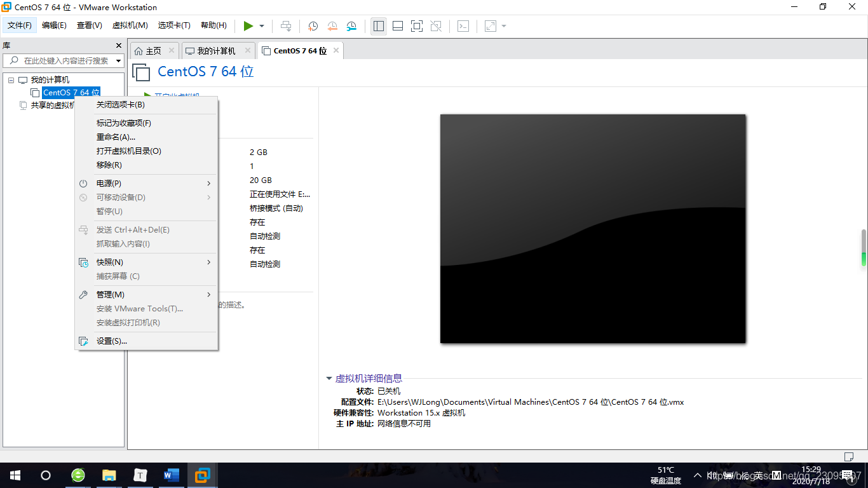The width and height of the screenshot is (868, 488).
Task: Toggle the library sidebar view icon
Action: [x=379, y=26]
